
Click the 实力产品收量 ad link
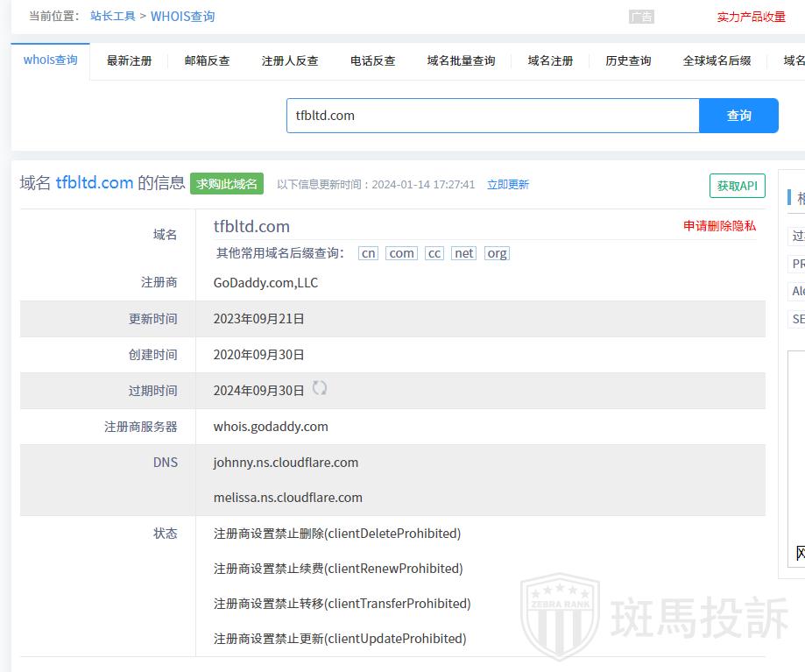click(751, 17)
